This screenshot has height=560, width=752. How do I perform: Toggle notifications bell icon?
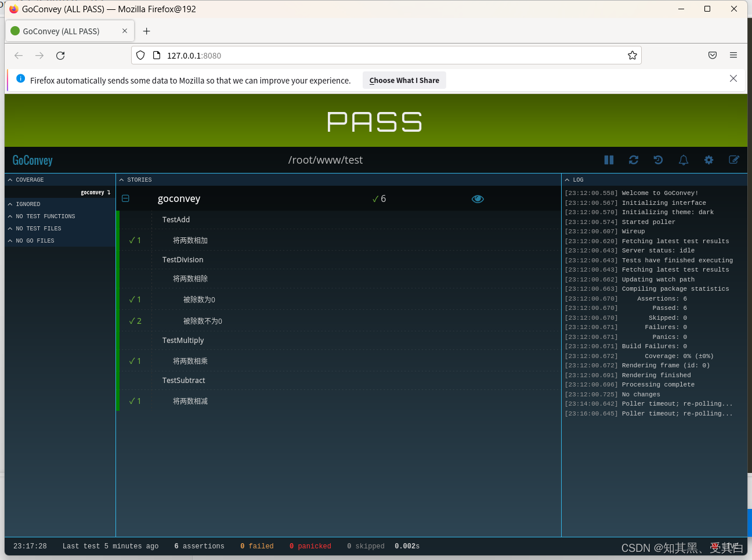coord(684,160)
